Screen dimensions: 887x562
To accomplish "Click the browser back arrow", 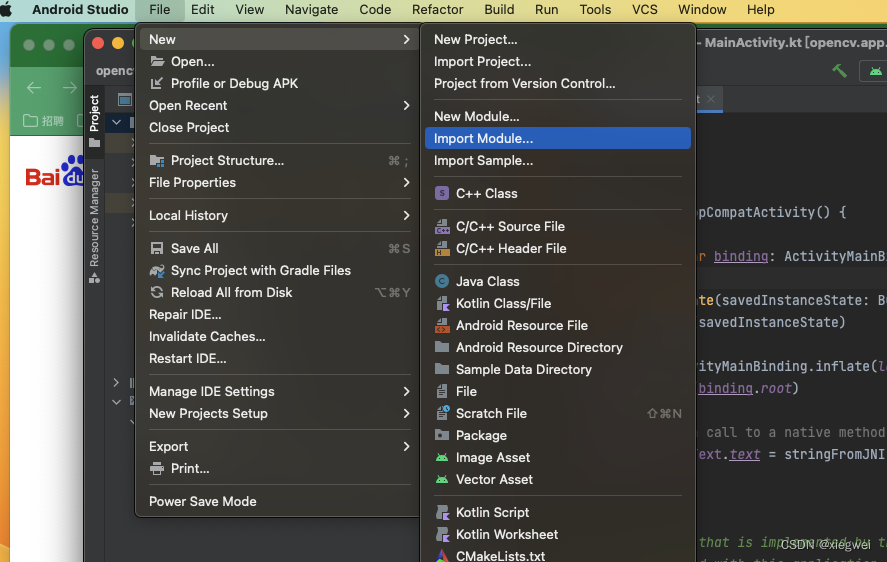I will (x=34, y=87).
